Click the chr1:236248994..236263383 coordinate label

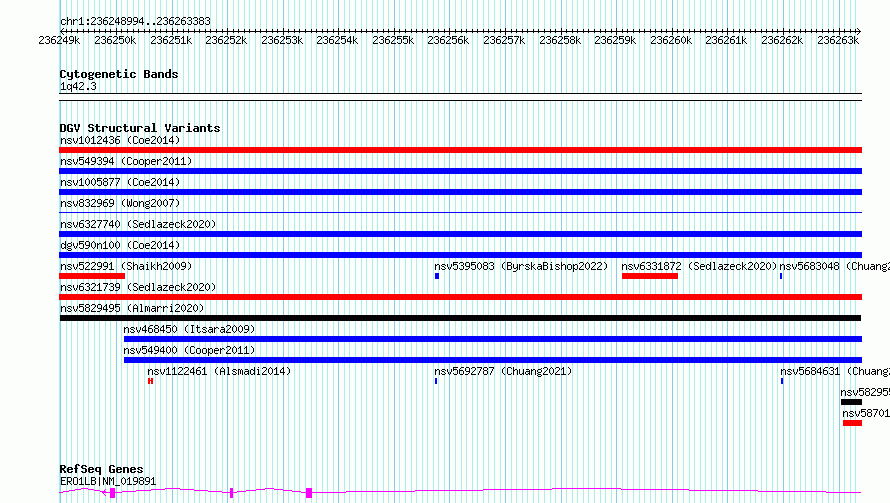click(x=135, y=22)
